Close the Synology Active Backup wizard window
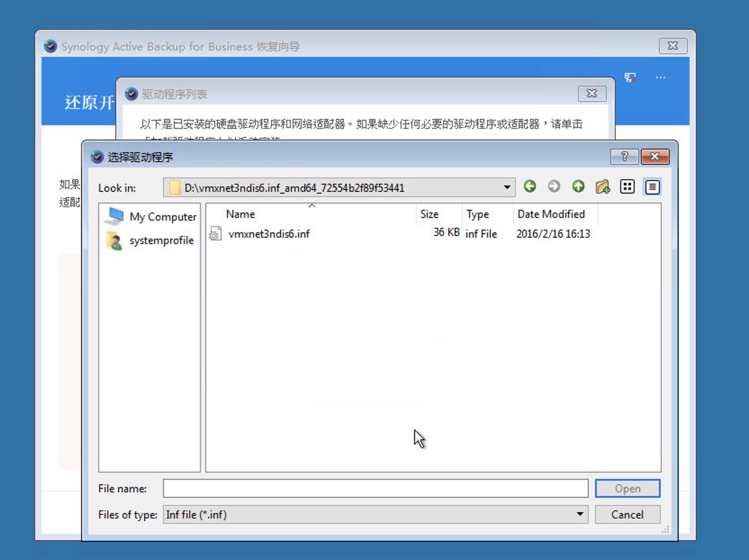The image size is (749, 560). [x=673, y=45]
